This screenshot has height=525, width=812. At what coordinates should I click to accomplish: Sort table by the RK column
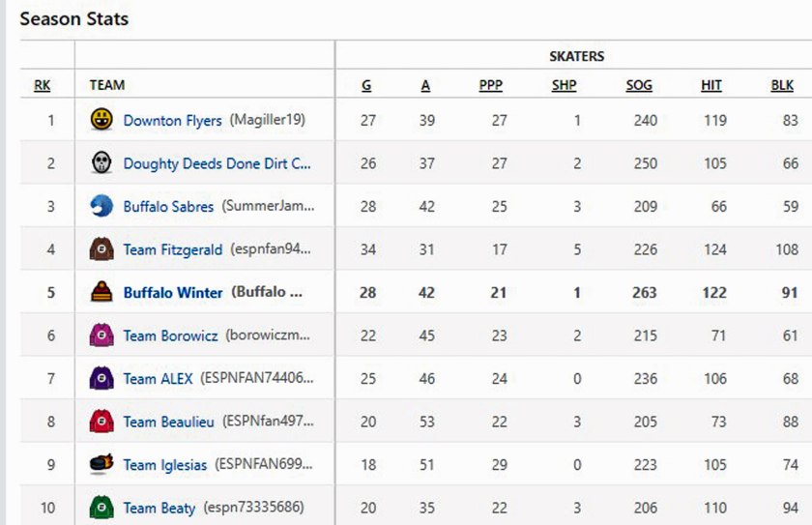point(43,85)
